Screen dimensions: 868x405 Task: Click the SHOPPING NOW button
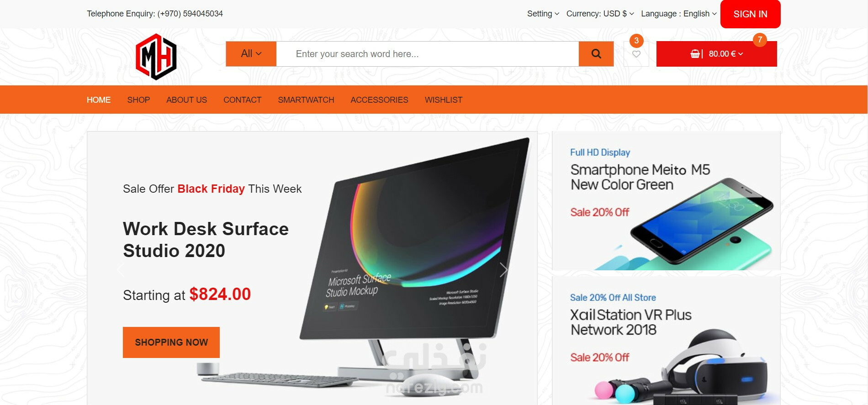[x=171, y=342]
